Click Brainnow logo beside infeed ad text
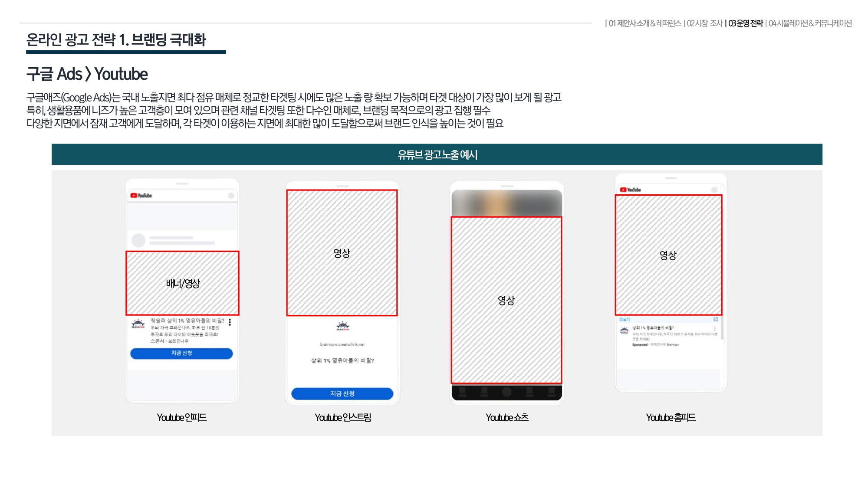The height and width of the screenshot is (488, 868). (x=138, y=324)
